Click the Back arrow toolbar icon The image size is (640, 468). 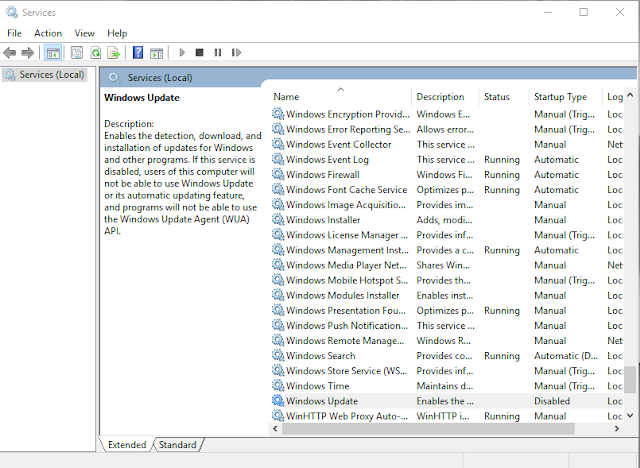coord(9,53)
